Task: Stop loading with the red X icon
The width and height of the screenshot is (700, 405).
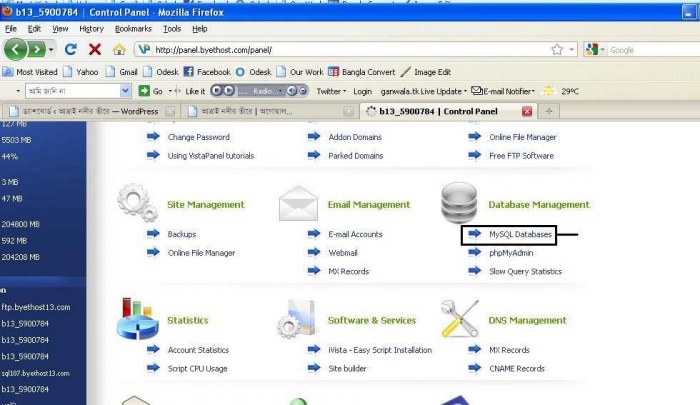Action: [95, 49]
